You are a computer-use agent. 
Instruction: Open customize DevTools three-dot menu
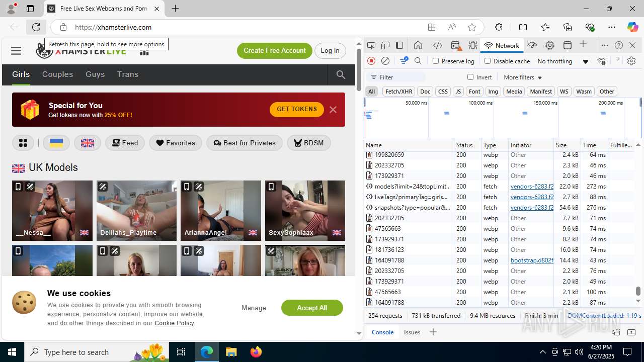(x=605, y=45)
